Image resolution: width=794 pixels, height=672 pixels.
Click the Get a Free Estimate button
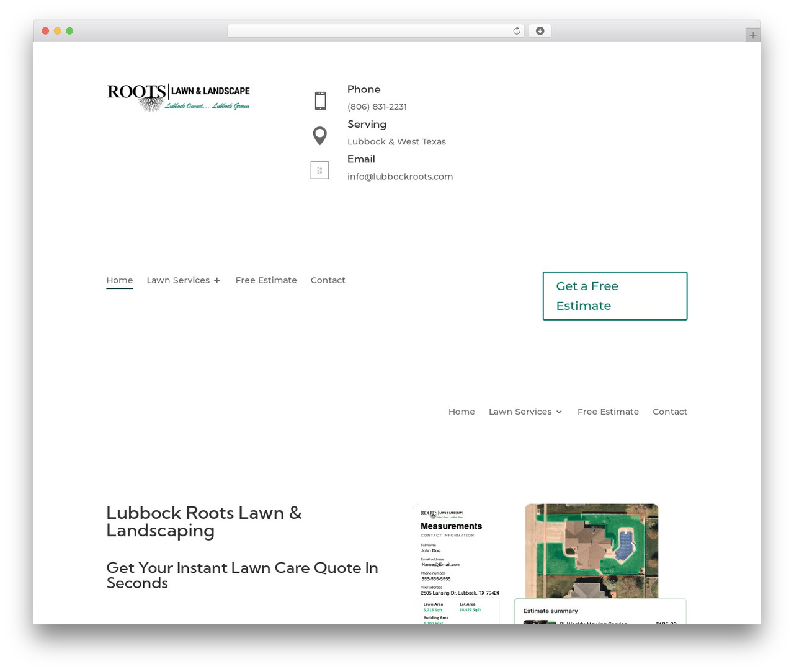[x=615, y=296]
